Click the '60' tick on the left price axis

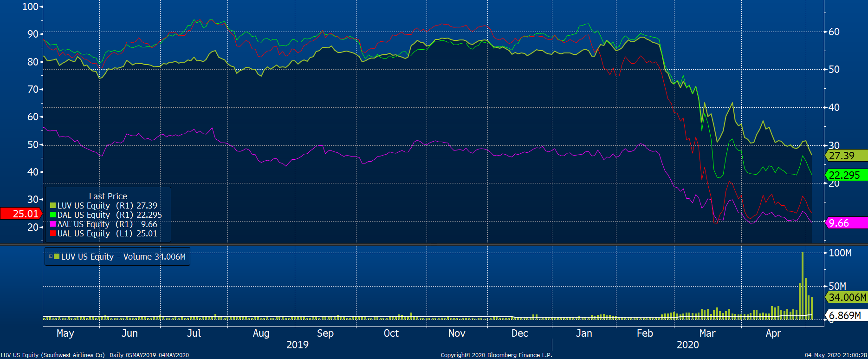point(33,117)
